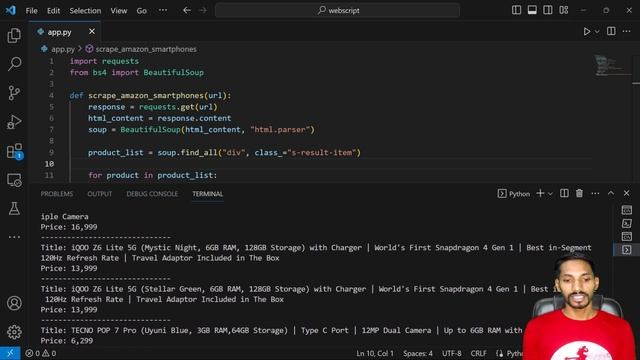Viewport: 640px width, 360px height.
Task: Run the Python file
Action: pos(587,31)
